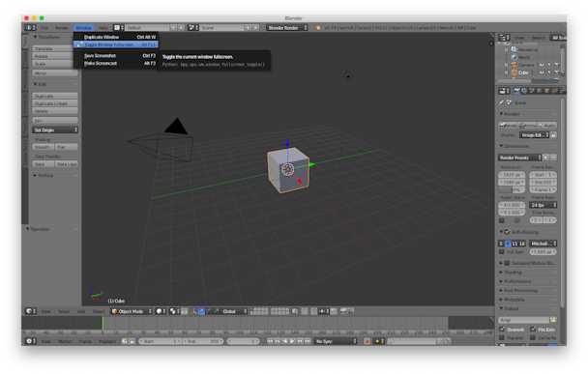Add a new scene with plus
588x374 pixels.
(x=249, y=28)
